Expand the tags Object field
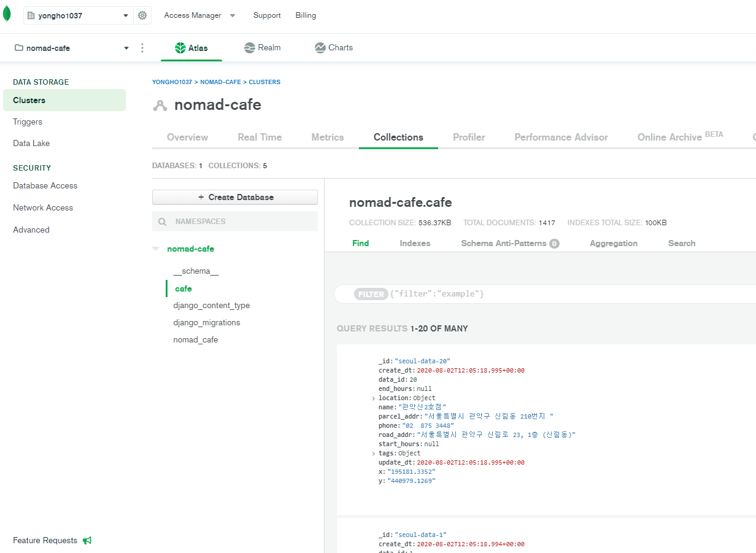The width and height of the screenshot is (756, 553). (373, 454)
